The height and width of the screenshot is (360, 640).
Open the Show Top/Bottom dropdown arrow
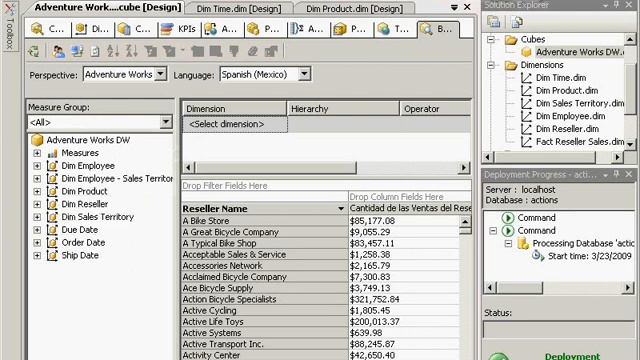182,51
